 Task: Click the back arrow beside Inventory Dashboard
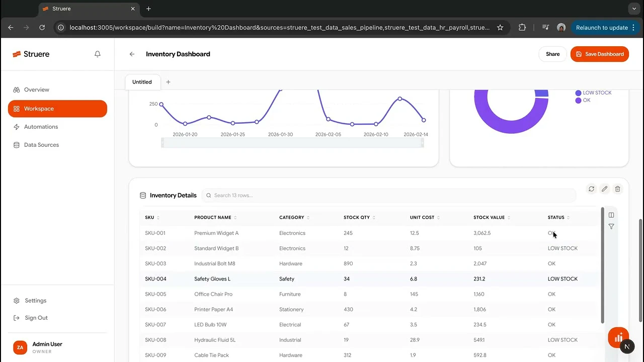pos(132,54)
